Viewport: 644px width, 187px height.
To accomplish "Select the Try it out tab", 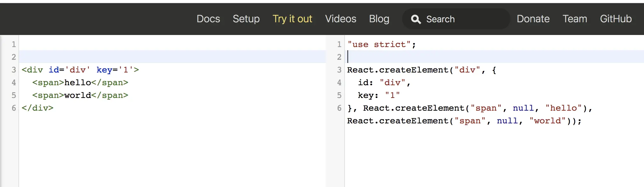I will coord(292,19).
